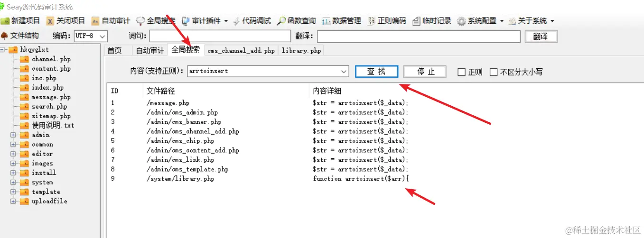Click the uploadfile folder icon

[x=24, y=201]
